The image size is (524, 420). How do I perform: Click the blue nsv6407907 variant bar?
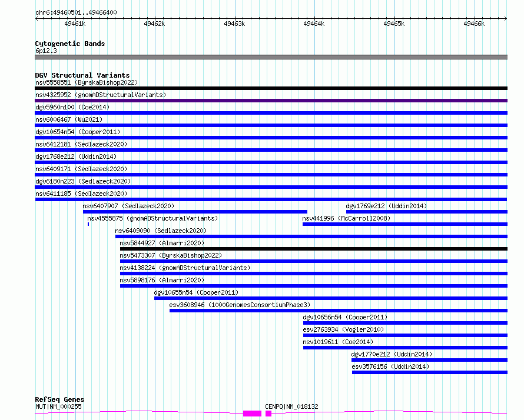pos(195,212)
